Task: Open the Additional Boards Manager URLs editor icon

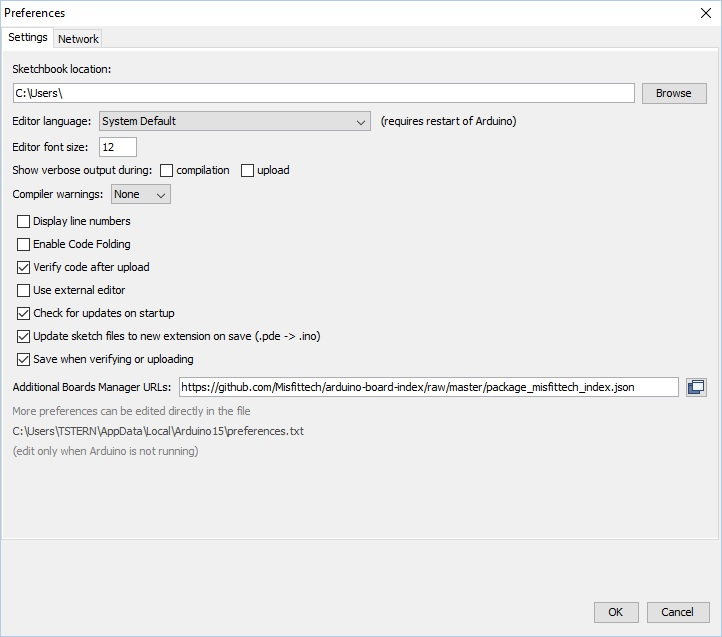Action: click(696, 387)
